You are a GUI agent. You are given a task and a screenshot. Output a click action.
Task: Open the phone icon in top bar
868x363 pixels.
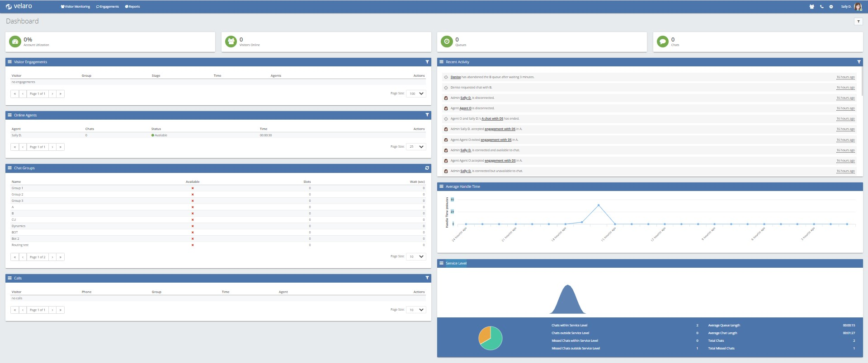pyautogui.click(x=821, y=7)
